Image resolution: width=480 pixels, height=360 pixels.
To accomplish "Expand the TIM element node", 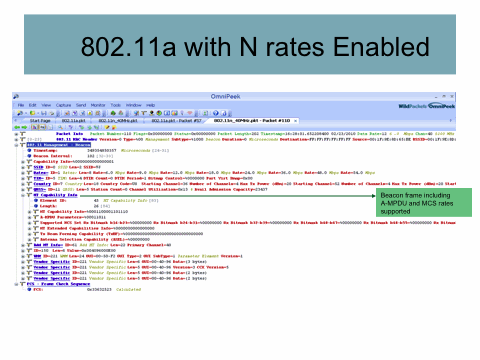I will 23,178.
